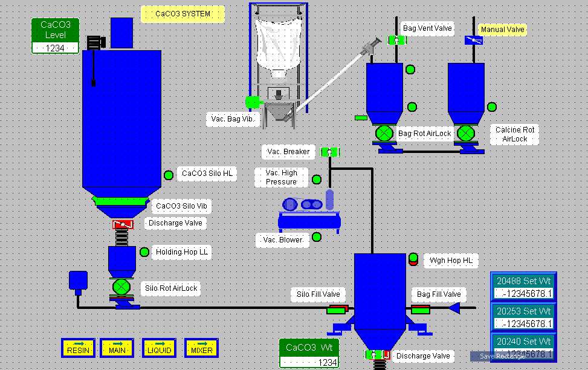Click the CaCO3 Level value field

point(56,48)
